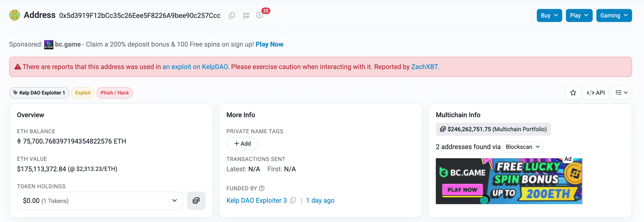644x222 pixels.
Task: Open the ZachXBT reporter link
Action: (424, 67)
